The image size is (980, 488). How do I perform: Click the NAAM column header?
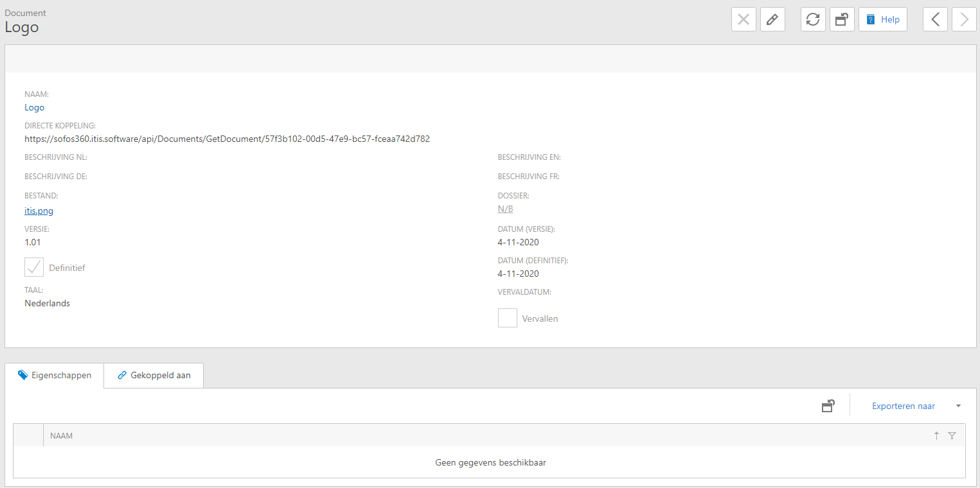coord(62,436)
